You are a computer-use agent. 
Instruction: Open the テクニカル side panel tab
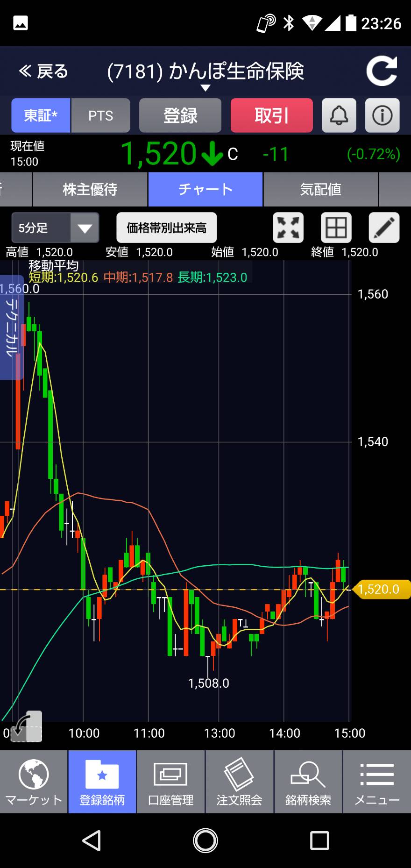coord(11,327)
